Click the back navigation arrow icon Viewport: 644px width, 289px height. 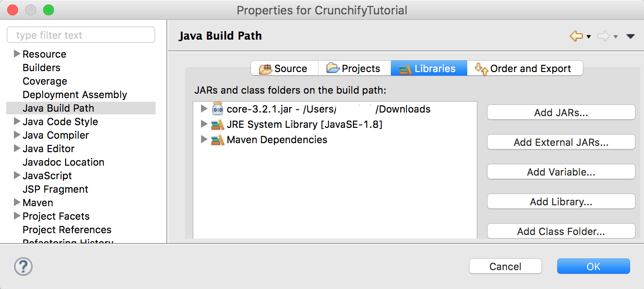(x=576, y=36)
